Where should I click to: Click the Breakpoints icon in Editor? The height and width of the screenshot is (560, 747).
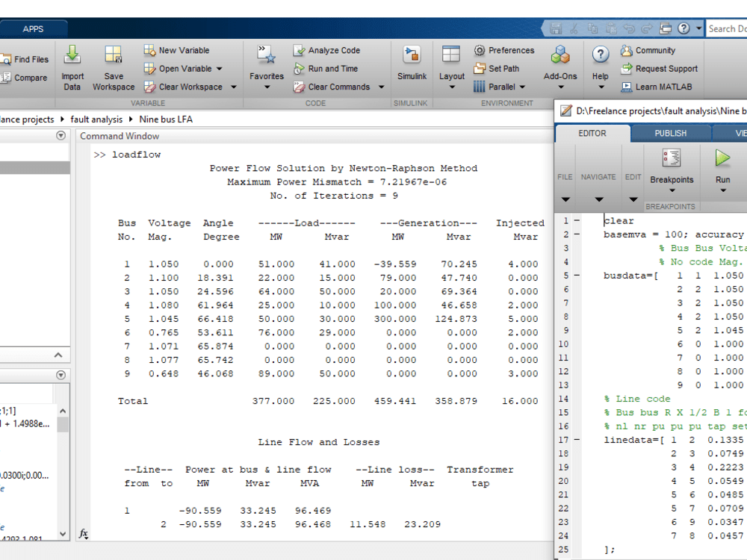point(672,158)
